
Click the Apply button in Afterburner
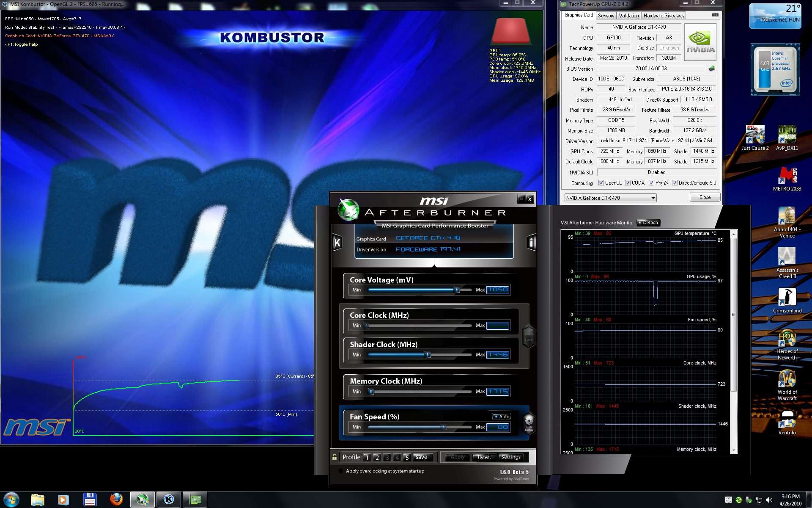(457, 457)
